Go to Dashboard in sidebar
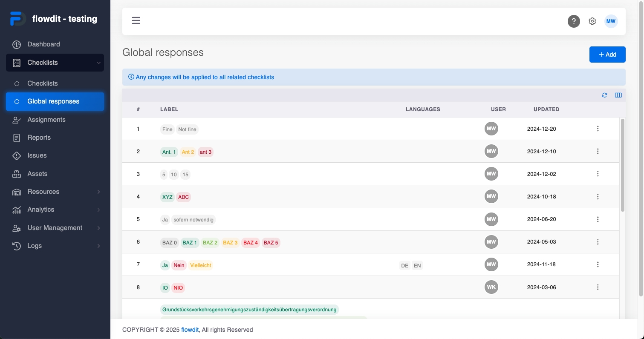644x339 pixels. point(43,44)
